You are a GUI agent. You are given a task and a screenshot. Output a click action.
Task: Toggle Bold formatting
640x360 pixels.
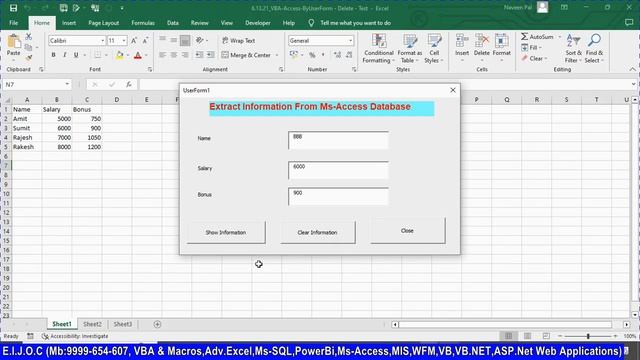[53, 55]
